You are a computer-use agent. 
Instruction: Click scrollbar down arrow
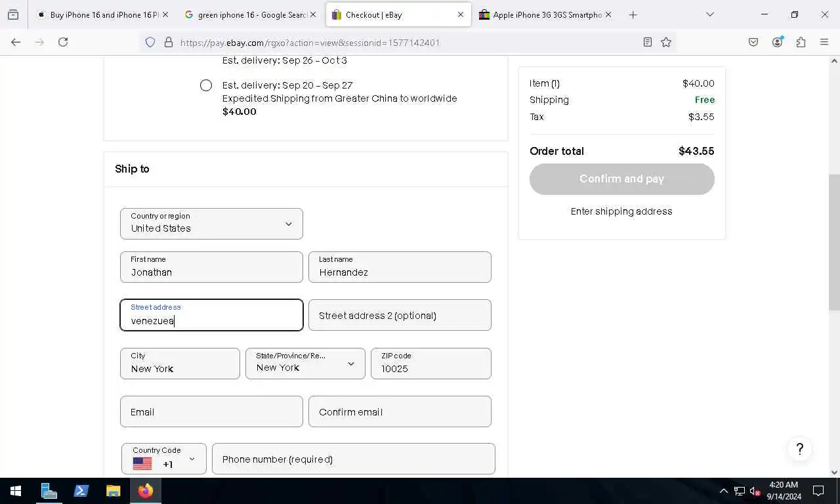[834, 472]
